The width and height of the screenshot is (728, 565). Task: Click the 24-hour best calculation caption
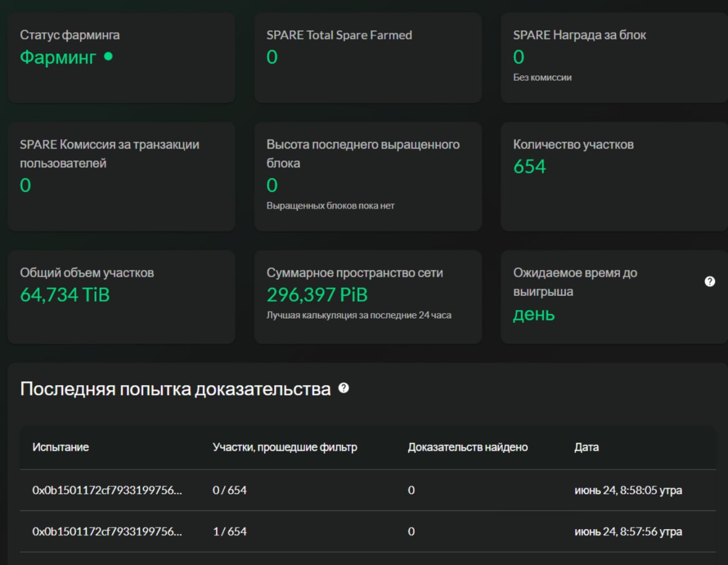click(x=358, y=315)
